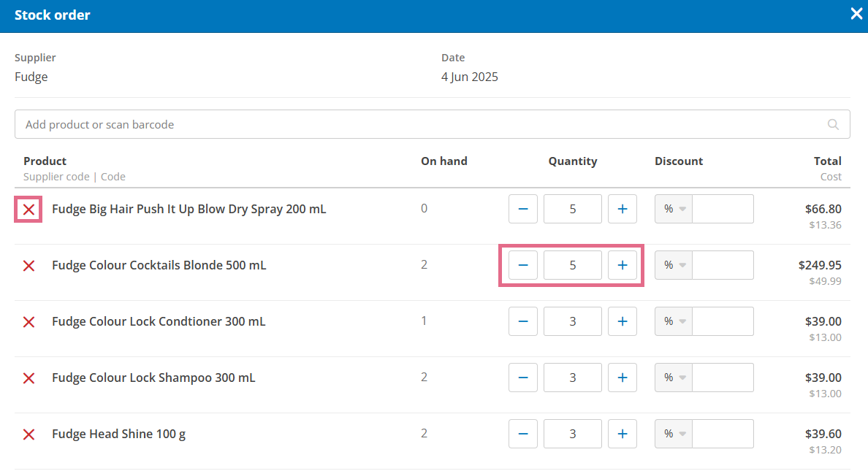Click discount amount field for Colour Lock Condtioner
This screenshot has width=868, height=471.
pyautogui.click(x=723, y=321)
